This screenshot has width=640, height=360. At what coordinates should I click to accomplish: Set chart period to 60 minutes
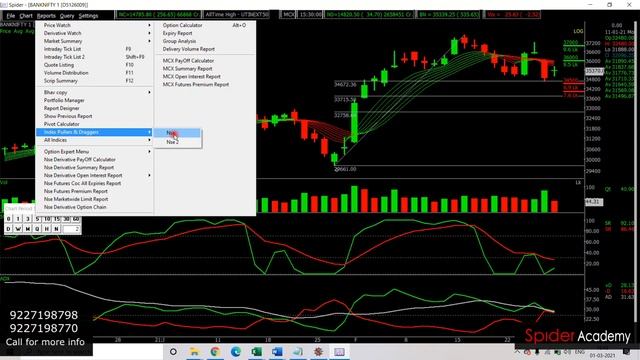click(x=76, y=219)
